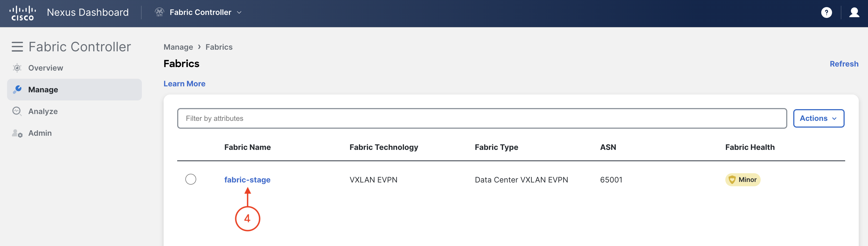Go to Analyze menu item
Viewport: 868px width, 246px height.
pyautogui.click(x=43, y=111)
